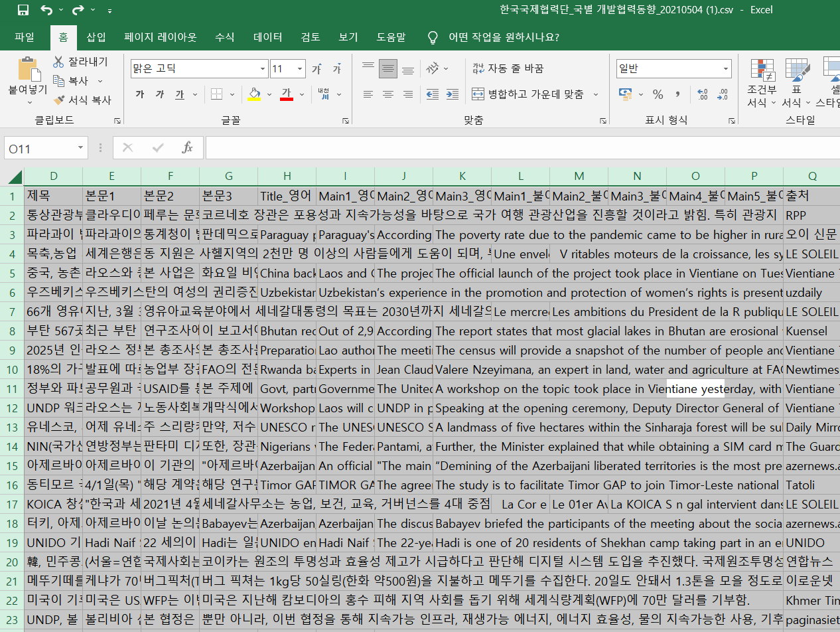Apply yellow fill color bucket

254,94
